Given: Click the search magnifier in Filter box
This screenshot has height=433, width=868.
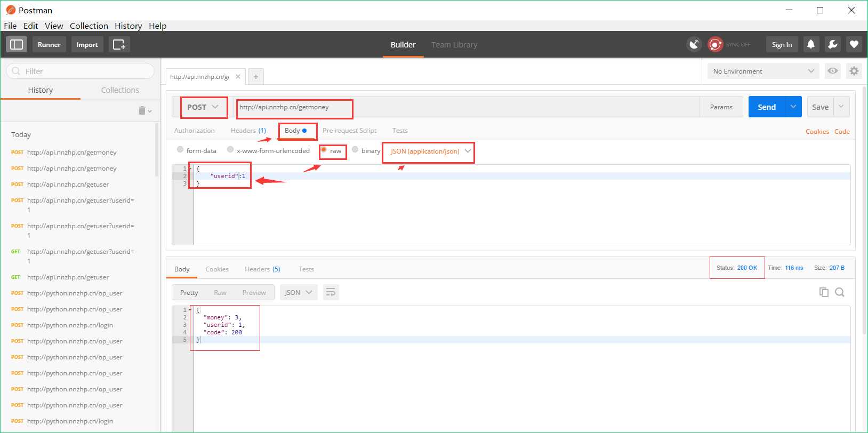Looking at the screenshot, I should (16, 71).
